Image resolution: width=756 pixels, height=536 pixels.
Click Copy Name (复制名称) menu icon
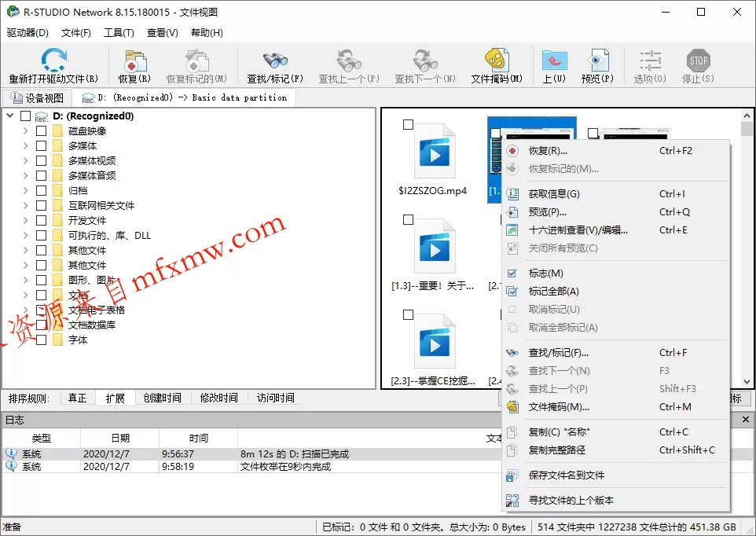(512, 432)
